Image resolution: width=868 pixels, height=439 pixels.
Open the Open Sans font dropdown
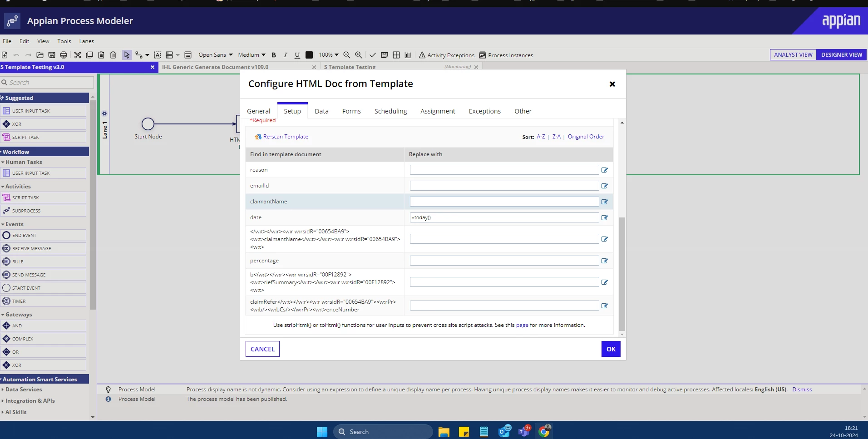tap(216, 55)
